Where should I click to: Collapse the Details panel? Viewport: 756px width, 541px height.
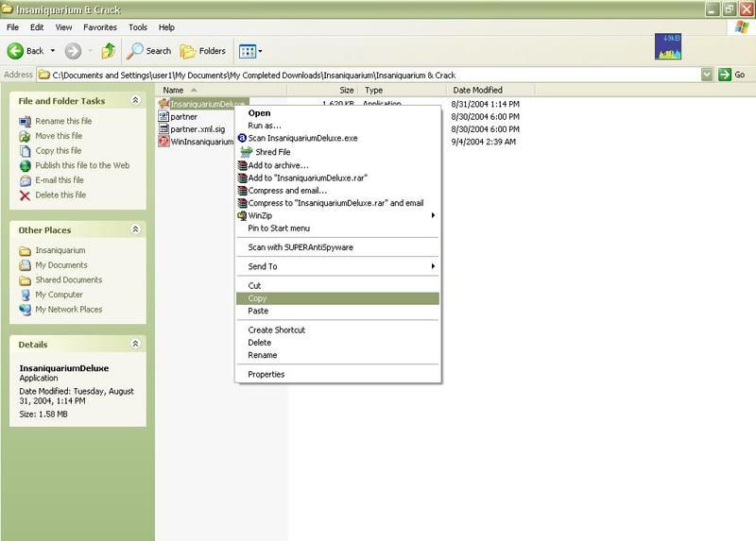click(x=135, y=345)
